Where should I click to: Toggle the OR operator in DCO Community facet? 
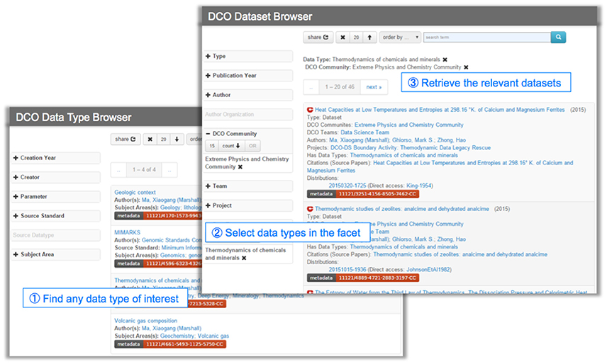252,146
